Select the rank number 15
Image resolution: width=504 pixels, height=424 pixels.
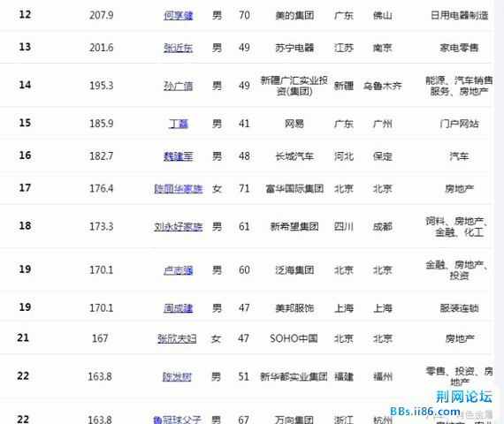[25, 123]
